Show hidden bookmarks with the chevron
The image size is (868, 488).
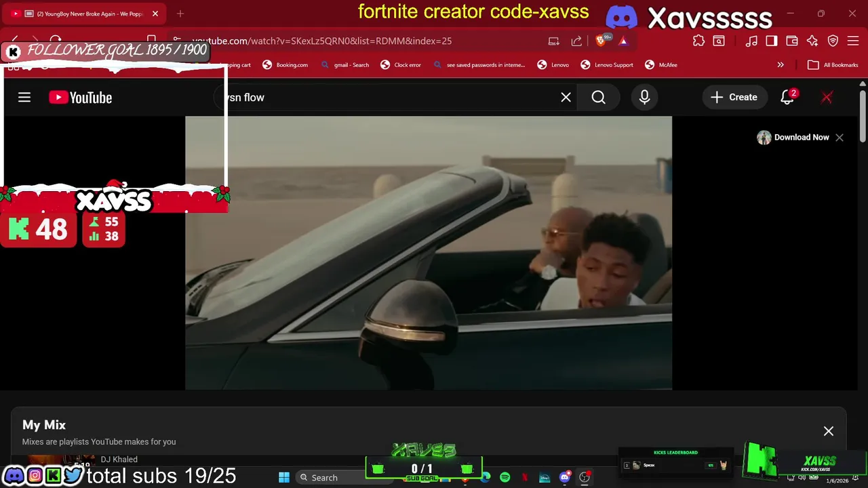point(781,65)
